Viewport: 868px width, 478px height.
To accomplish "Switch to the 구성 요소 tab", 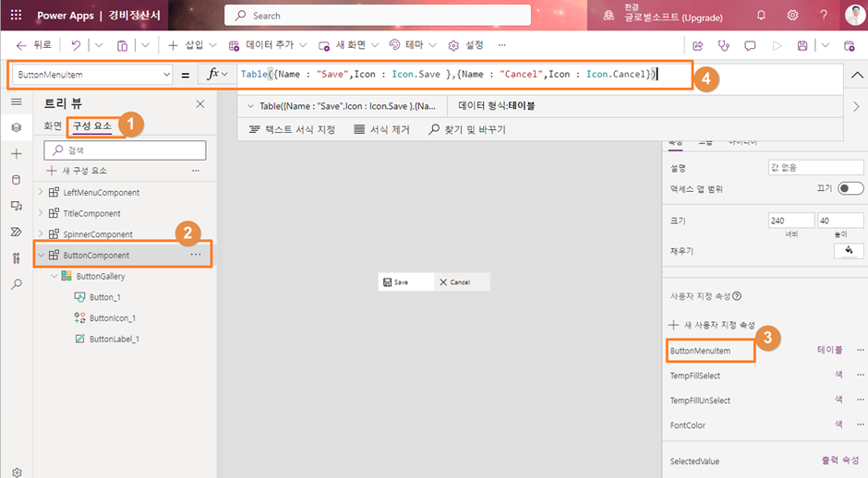I will point(92,126).
